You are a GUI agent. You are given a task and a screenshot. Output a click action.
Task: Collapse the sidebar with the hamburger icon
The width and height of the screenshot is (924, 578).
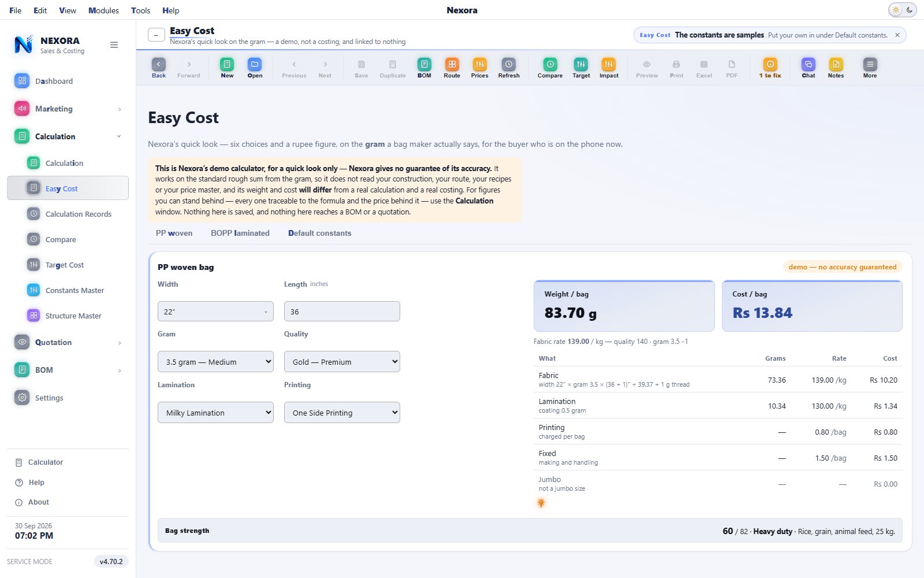114,45
